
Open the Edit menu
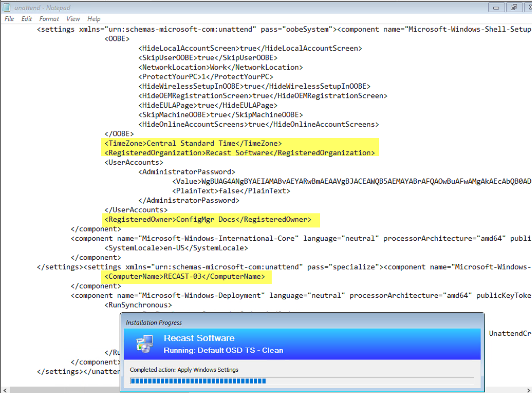pos(26,19)
